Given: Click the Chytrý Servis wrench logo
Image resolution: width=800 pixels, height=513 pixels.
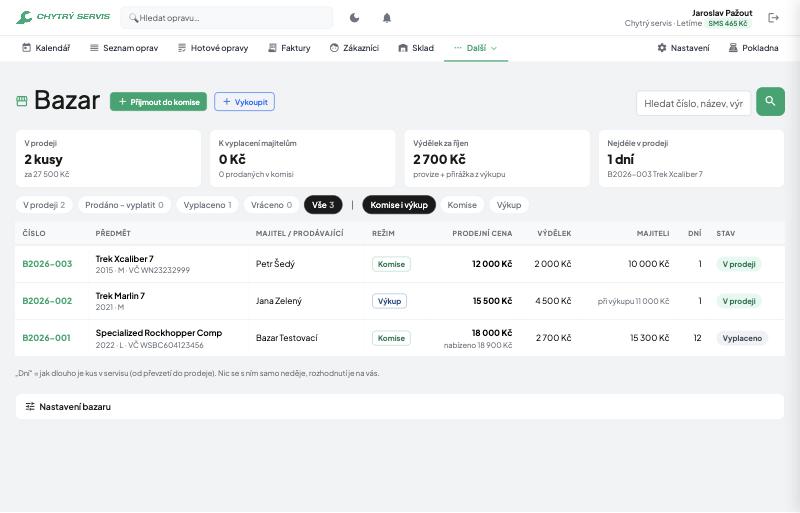Looking at the screenshot, I should 24,17.
